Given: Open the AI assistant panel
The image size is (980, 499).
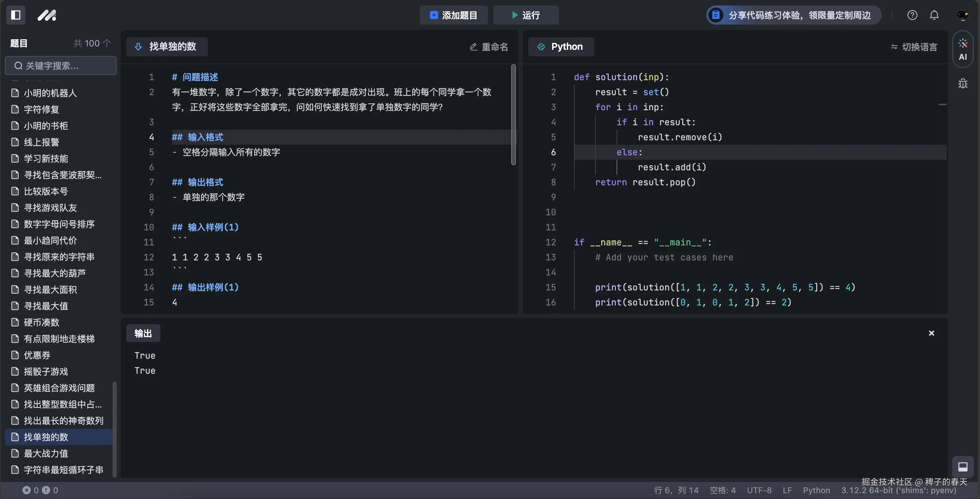Looking at the screenshot, I should [963, 49].
